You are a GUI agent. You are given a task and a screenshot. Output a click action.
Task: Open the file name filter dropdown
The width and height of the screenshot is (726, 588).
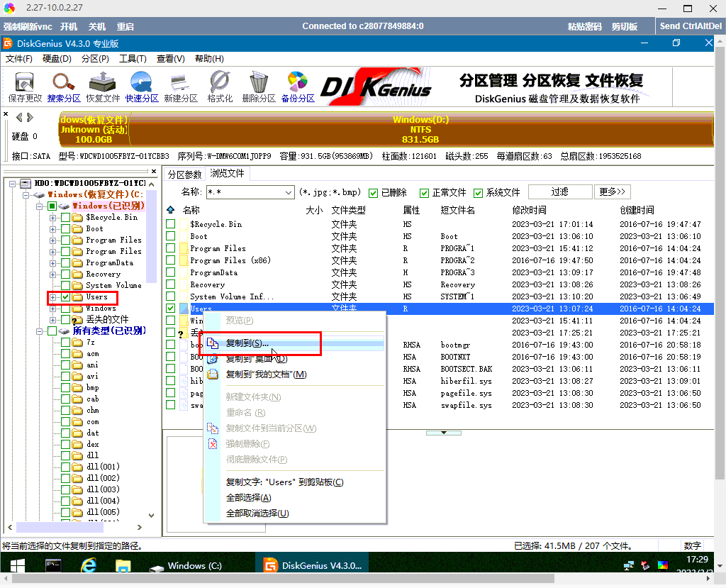click(288, 192)
